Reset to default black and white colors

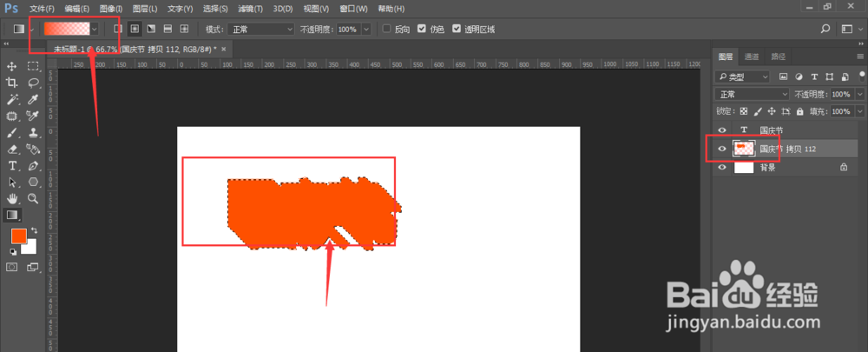pyautogui.click(x=13, y=251)
